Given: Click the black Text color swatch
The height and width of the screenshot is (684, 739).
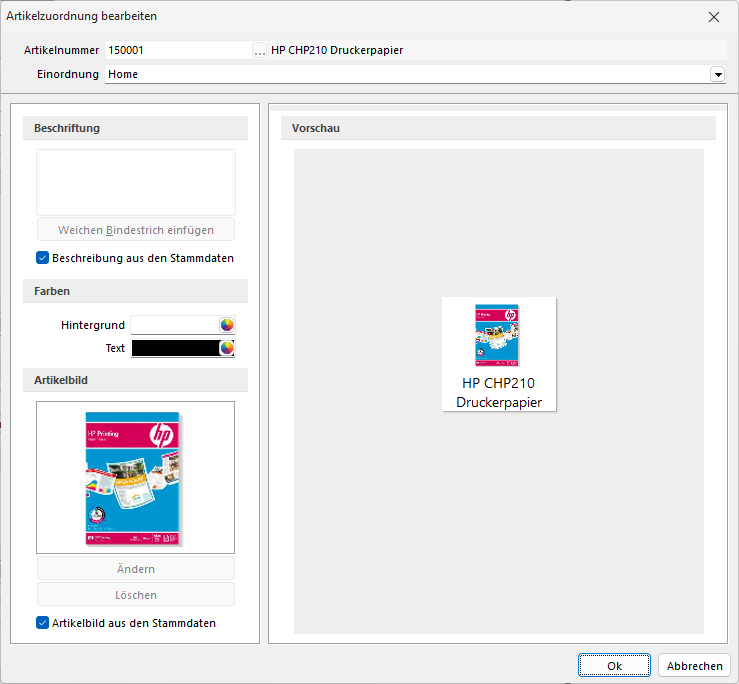Looking at the screenshot, I should pyautogui.click(x=175, y=348).
